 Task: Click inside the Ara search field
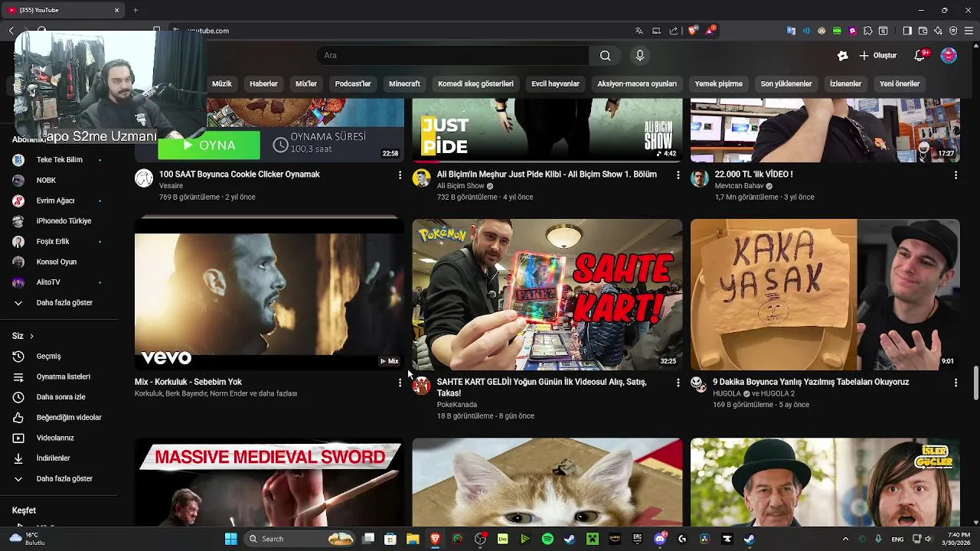(x=452, y=55)
